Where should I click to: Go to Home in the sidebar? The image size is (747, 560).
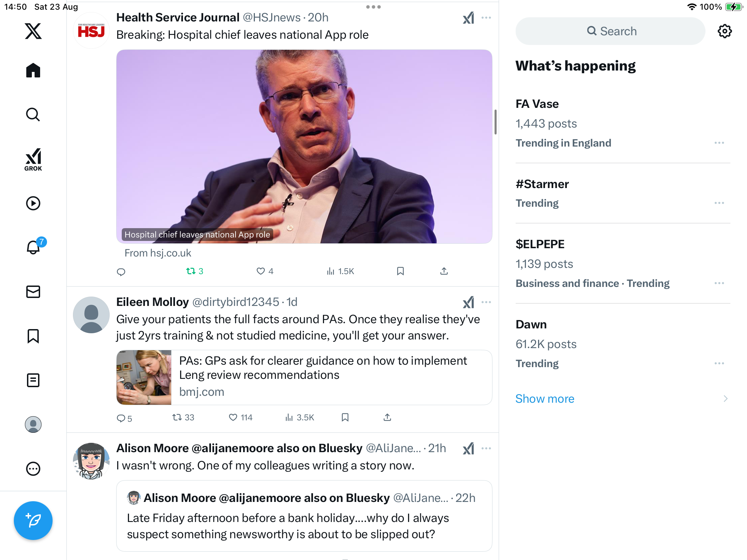pos(33,71)
